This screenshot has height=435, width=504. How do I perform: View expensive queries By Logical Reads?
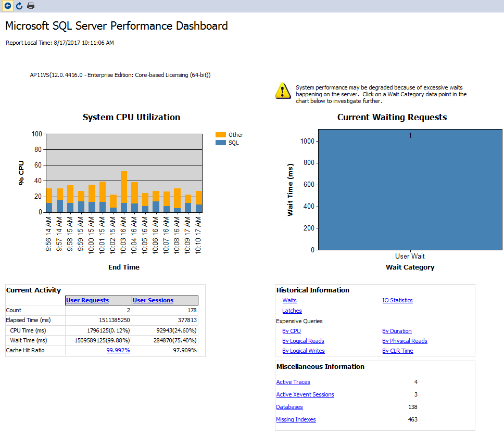tap(303, 341)
